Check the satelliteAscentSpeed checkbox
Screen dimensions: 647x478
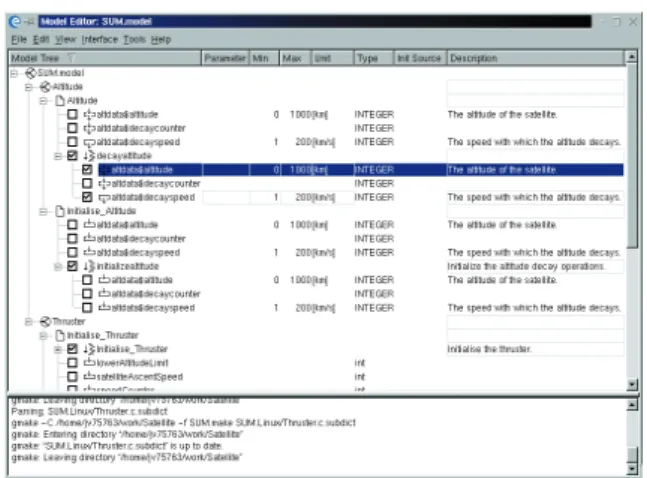pos(72,377)
